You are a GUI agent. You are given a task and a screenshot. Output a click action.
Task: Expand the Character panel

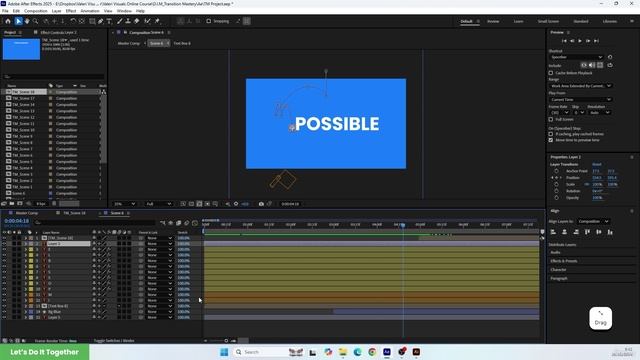click(x=558, y=270)
